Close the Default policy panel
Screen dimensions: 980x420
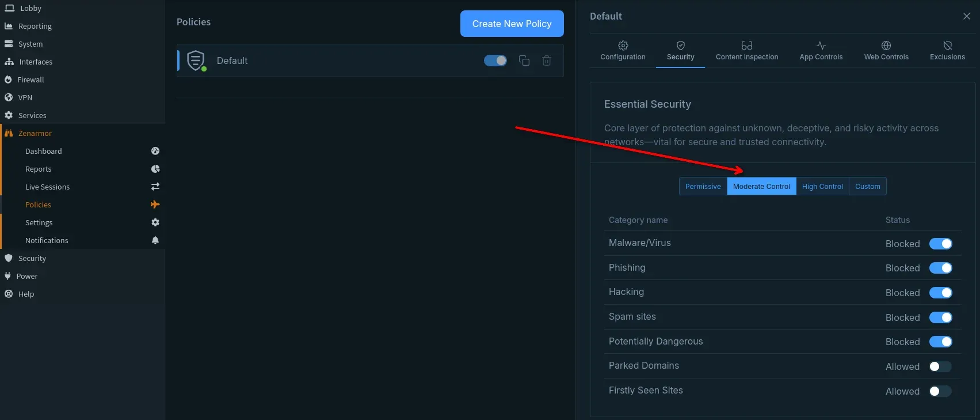tap(967, 16)
